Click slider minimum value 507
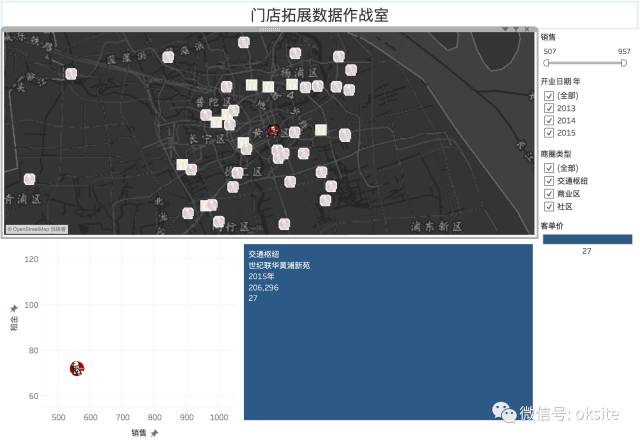The width and height of the screenshot is (640, 442). pos(550,51)
